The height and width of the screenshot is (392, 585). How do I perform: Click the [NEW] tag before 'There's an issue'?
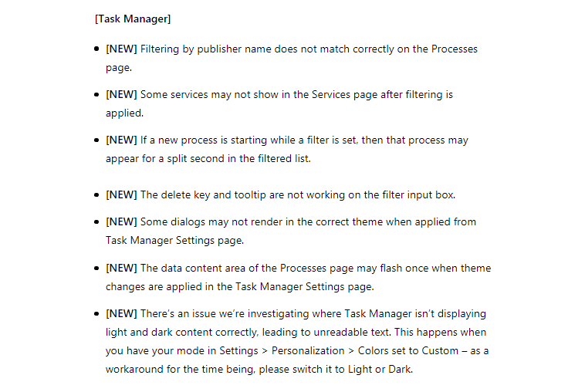pyautogui.click(x=121, y=313)
